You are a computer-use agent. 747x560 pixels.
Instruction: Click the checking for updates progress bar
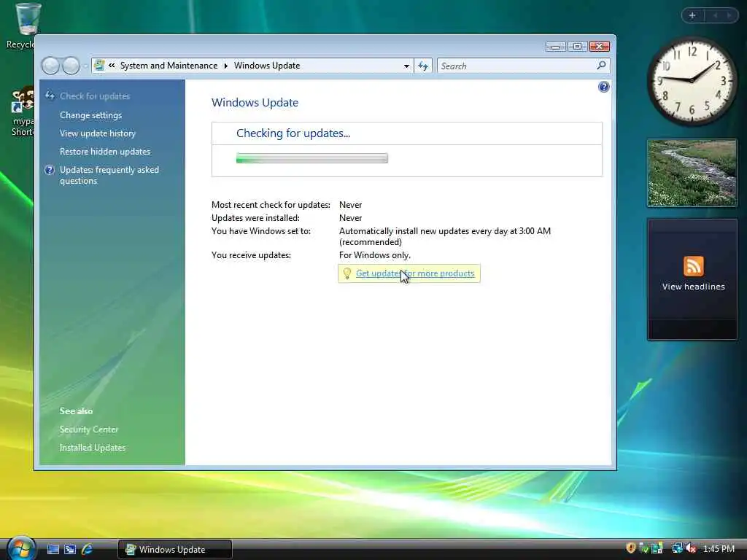[x=312, y=158]
